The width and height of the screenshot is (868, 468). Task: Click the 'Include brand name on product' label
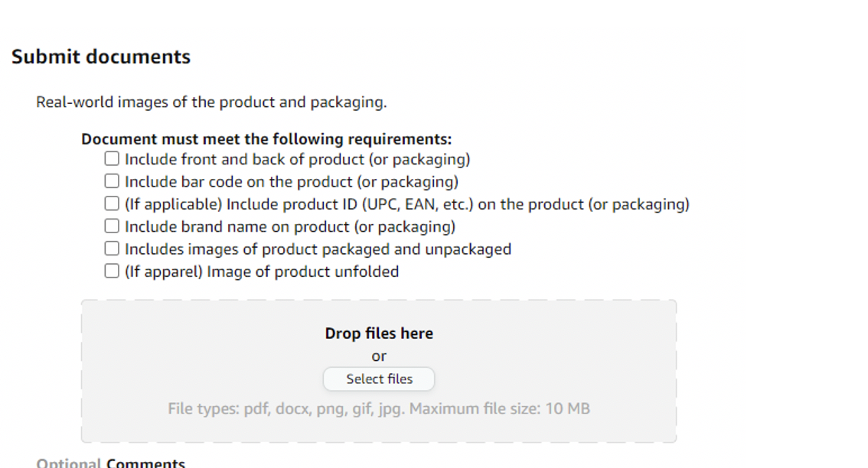[x=289, y=226]
